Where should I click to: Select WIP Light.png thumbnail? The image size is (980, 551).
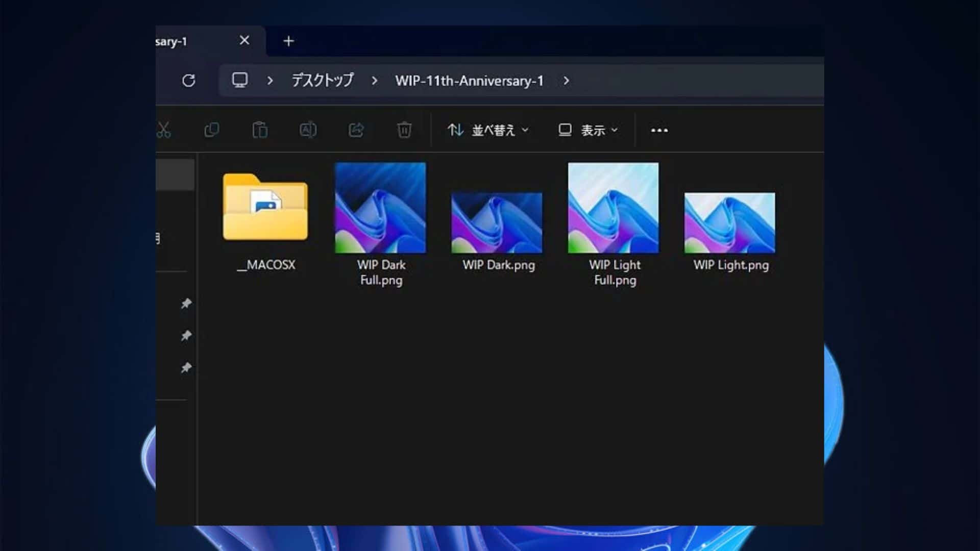coord(730,222)
